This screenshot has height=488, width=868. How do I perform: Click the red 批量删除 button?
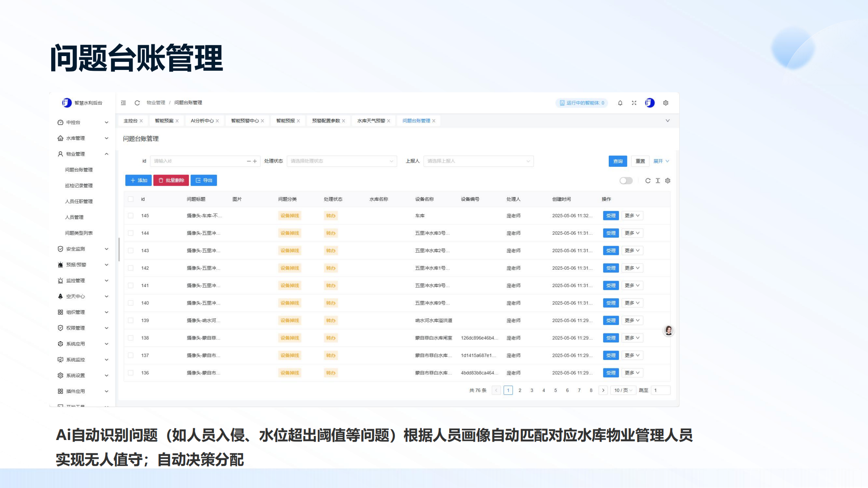tap(171, 180)
